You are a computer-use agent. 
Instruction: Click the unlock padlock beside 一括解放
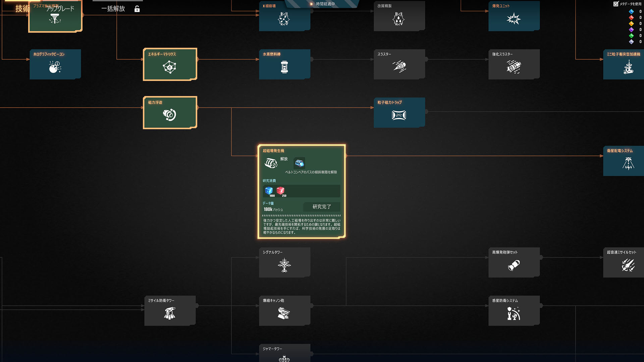pos(137,9)
